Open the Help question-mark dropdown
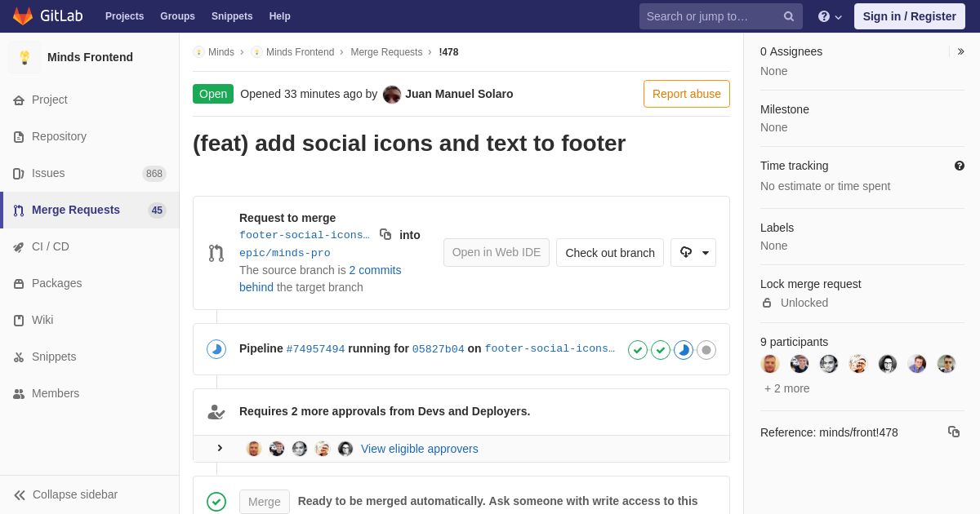980x514 pixels. coord(830,16)
